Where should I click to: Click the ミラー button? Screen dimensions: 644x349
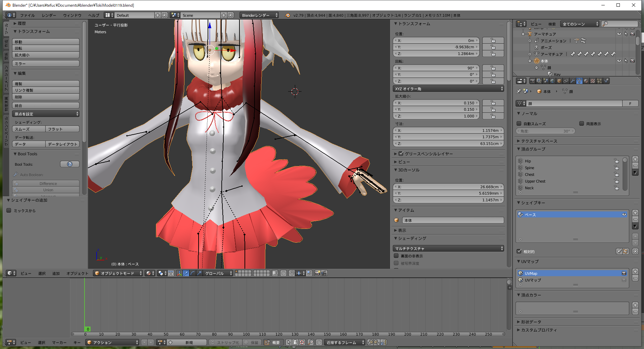click(46, 63)
